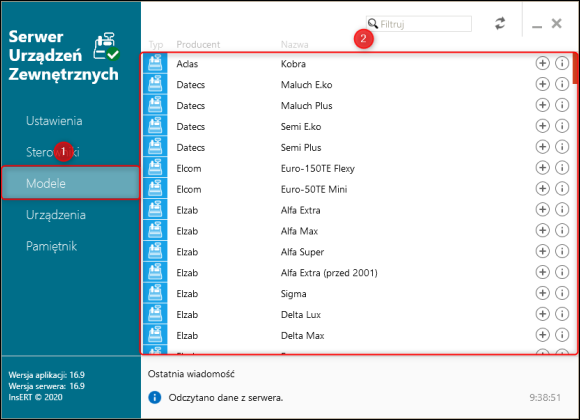Refresh the models list

500,24
